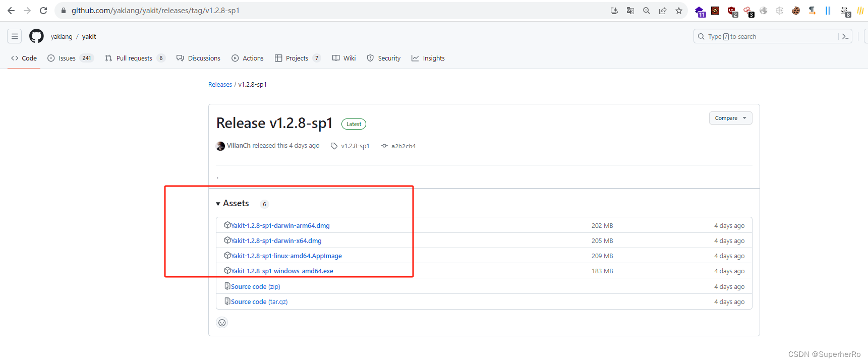Screen dimensions: 868x363
Task: Click the zoom magnifier icon in address bar
Action: [x=647, y=11]
